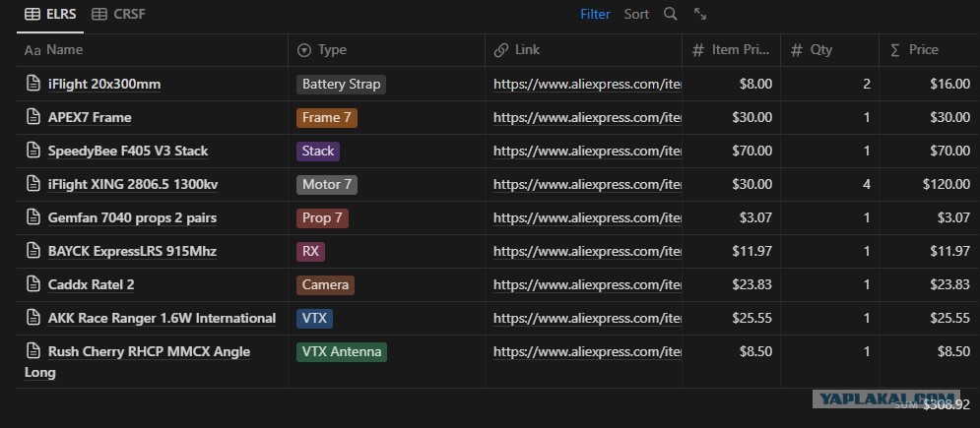Select the blue VTX type tag
The height and width of the screenshot is (428, 980).
coord(314,318)
